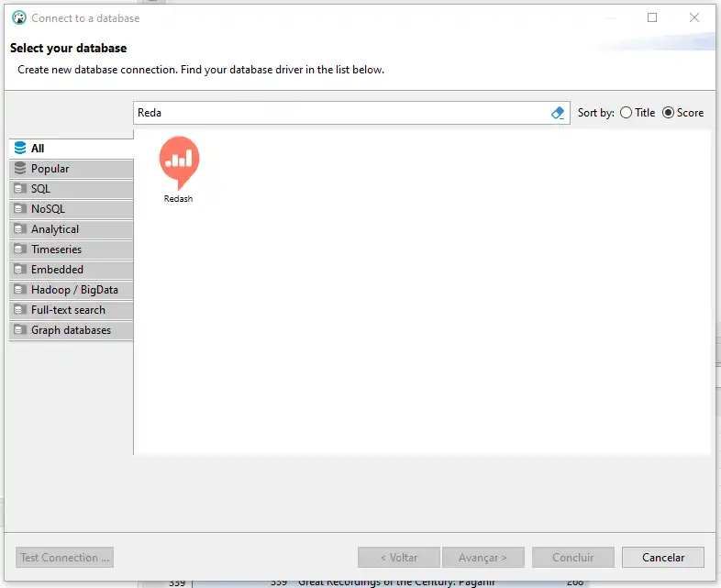Open the Graph databases category
Screen dimensions: 721x588
72,330
